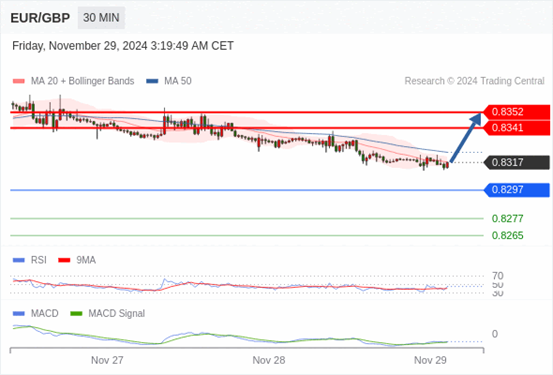Click the Nov 27 date axis label
The height and width of the screenshot is (375, 553).
[x=107, y=360]
